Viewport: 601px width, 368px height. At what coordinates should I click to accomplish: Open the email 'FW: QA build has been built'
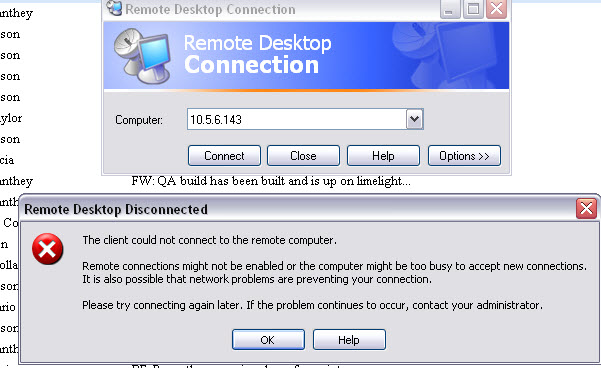click(x=271, y=181)
